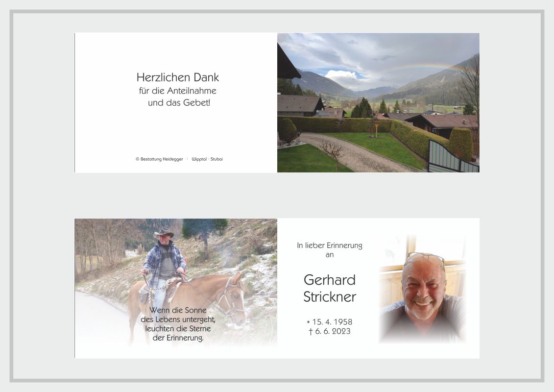
Task: Click the text 'und das Gebet!'
Action: 179,103
